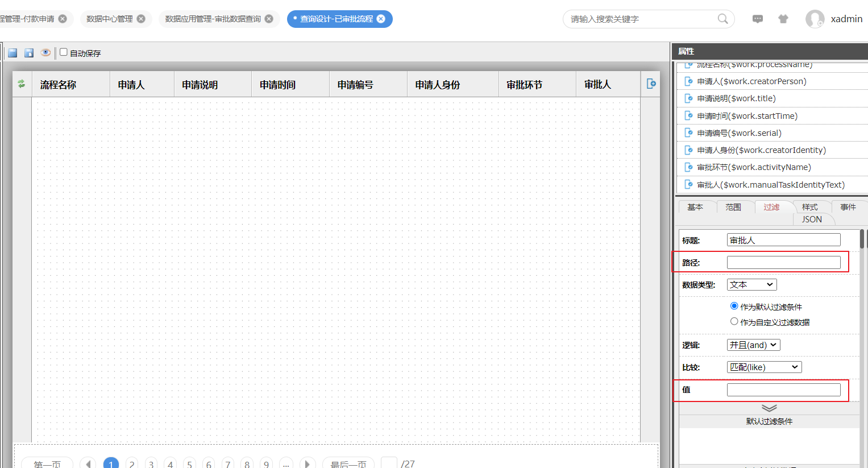This screenshot has height=468, width=868.
Task: Go to next page with right arrow
Action: [307, 464]
